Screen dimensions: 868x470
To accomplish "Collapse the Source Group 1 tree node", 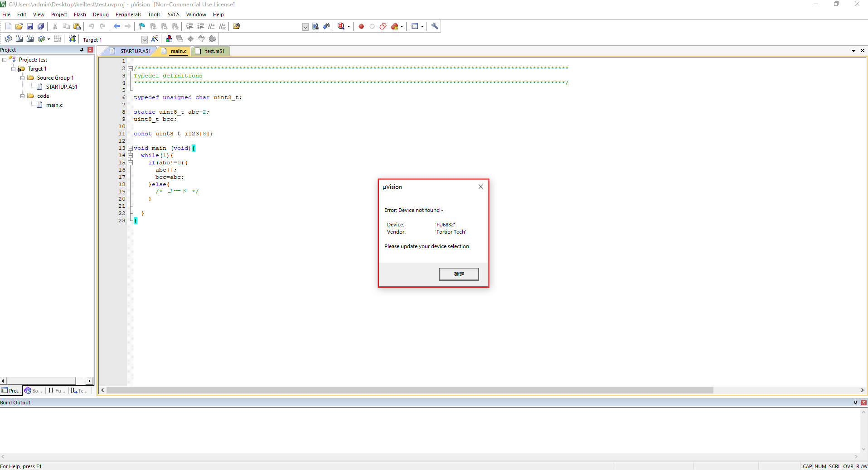I will (x=22, y=78).
